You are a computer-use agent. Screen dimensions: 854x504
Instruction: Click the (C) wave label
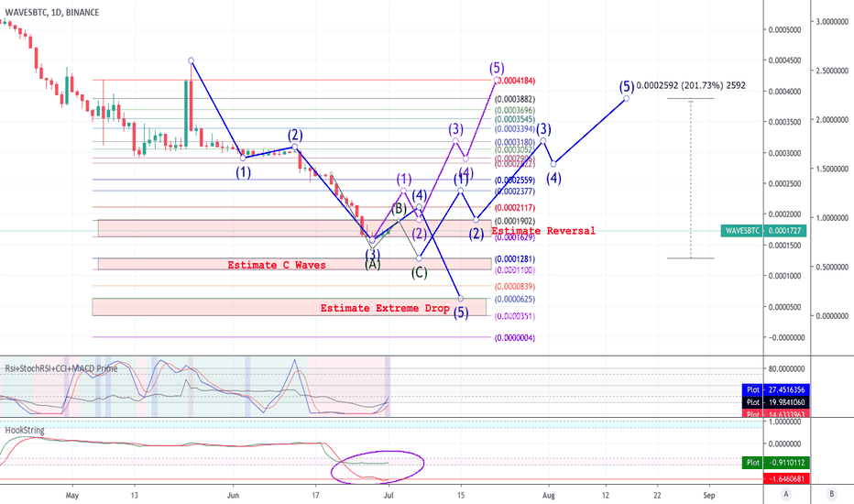click(419, 272)
